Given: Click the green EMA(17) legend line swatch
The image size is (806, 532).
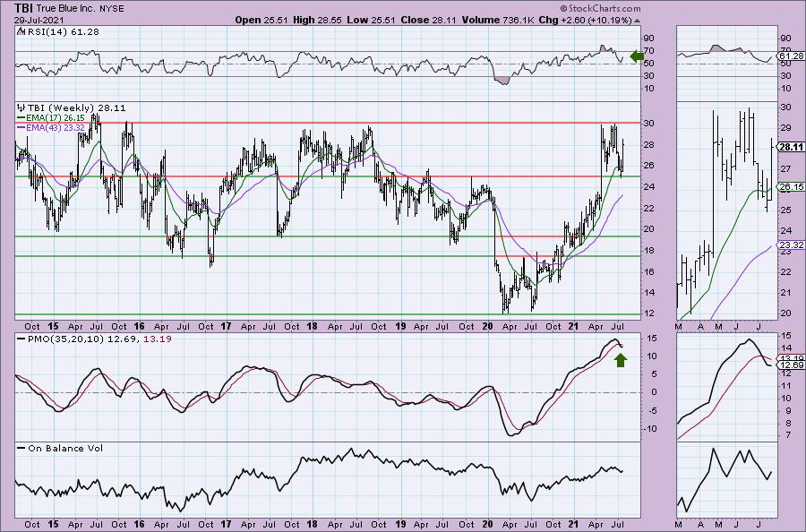Looking at the screenshot, I should [21, 117].
